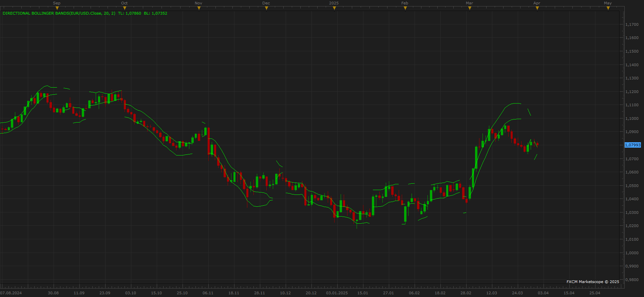The width and height of the screenshot is (644, 297).
Task: Click the 2025 year triangle marker
Action: [334, 8]
